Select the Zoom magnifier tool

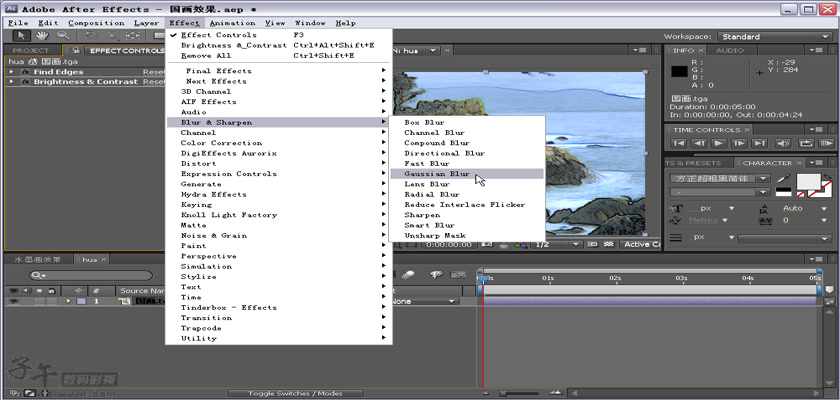tap(63, 36)
